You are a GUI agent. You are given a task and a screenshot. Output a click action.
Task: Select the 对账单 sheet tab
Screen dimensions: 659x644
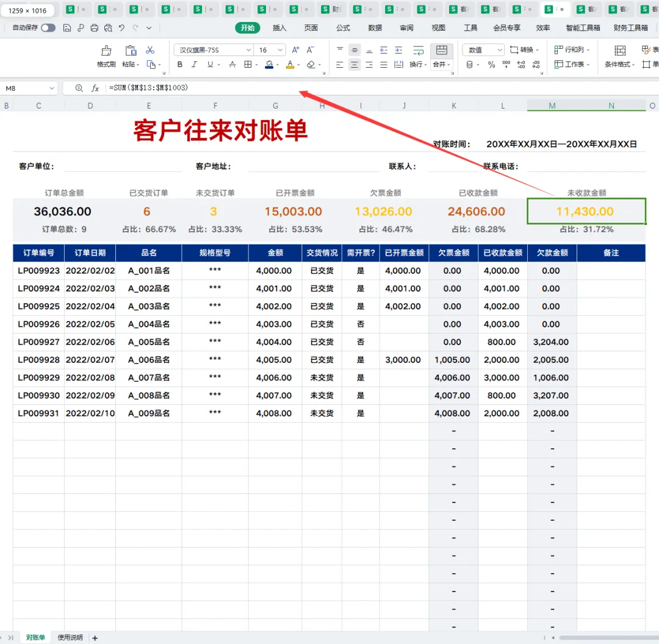[x=35, y=637]
